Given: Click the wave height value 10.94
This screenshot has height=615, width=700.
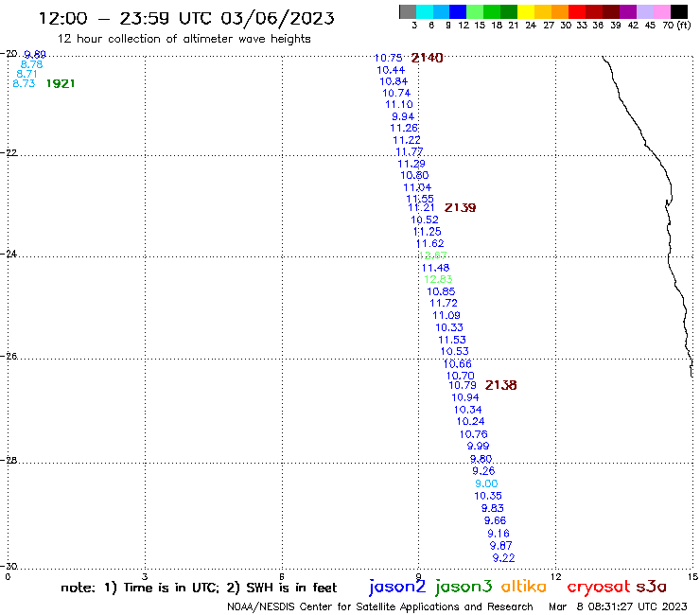Looking at the screenshot, I should coord(464,397).
